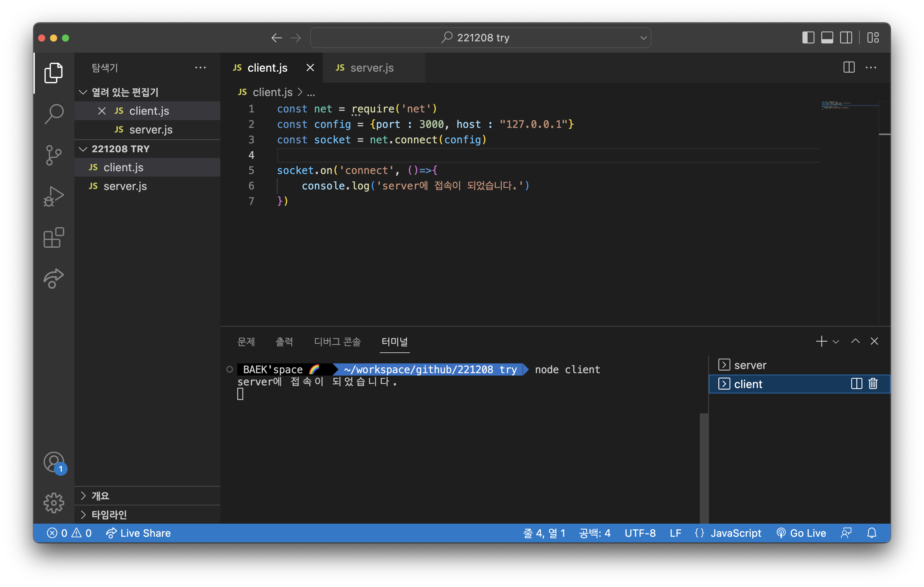Toggle the bottom panel layout button
The height and width of the screenshot is (587, 924).
coord(827,37)
